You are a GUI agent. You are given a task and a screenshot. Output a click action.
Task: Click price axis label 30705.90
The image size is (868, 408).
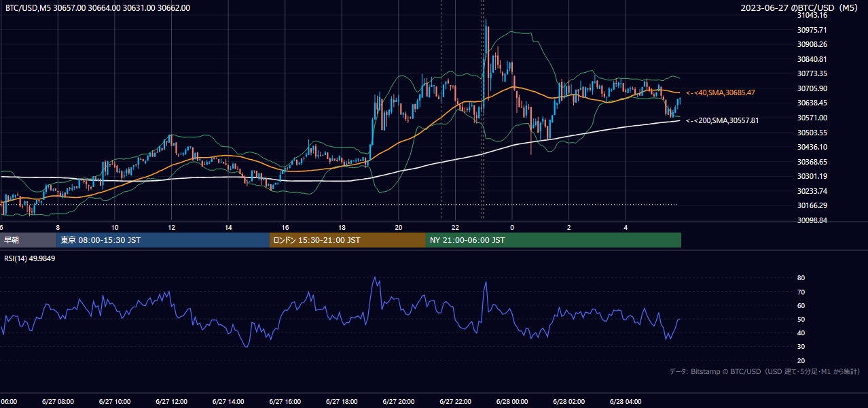point(812,88)
